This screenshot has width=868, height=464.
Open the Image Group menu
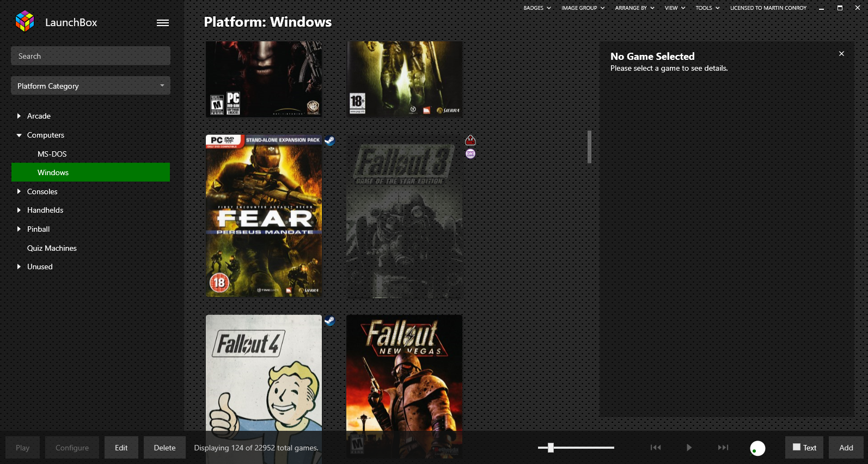click(583, 8)
